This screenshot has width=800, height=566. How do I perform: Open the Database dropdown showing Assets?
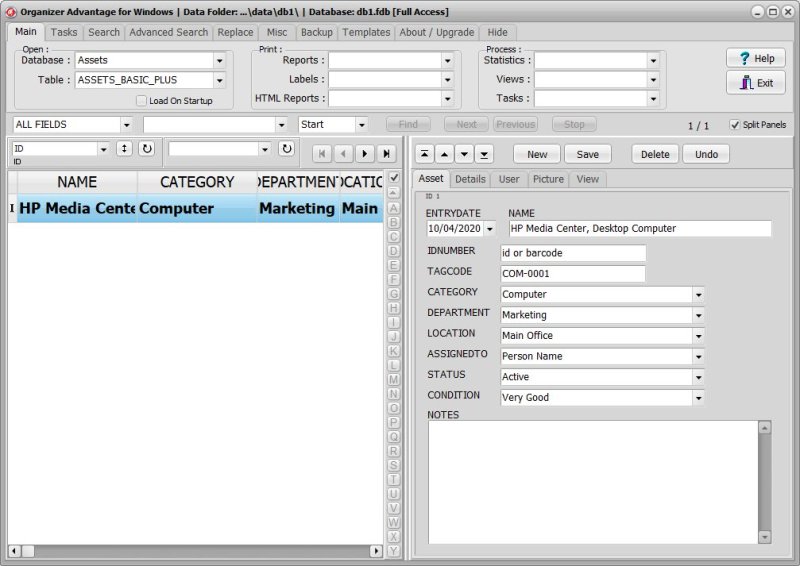click(219, 60)
